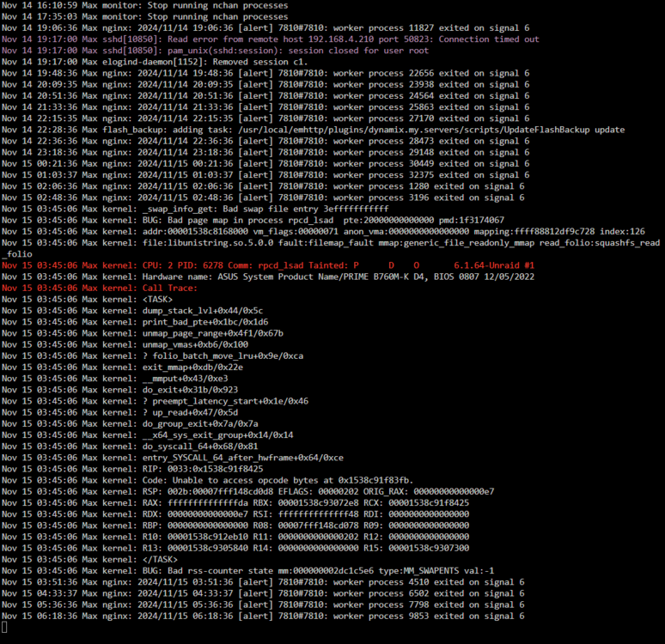This screenshot has width=665, height=644.
Task: Select the 'Removed session c1.' elogind line
Action: (155, 62)
